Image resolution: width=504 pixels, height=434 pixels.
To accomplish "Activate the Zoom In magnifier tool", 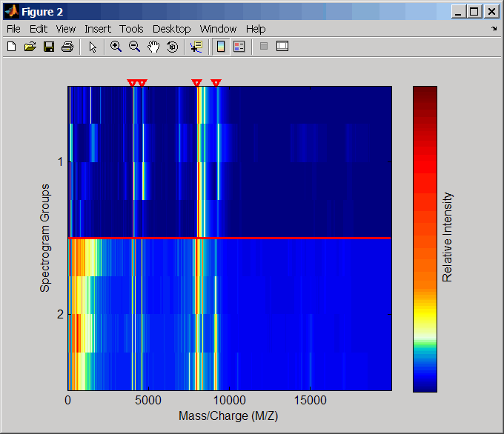I will pos(116,47).
